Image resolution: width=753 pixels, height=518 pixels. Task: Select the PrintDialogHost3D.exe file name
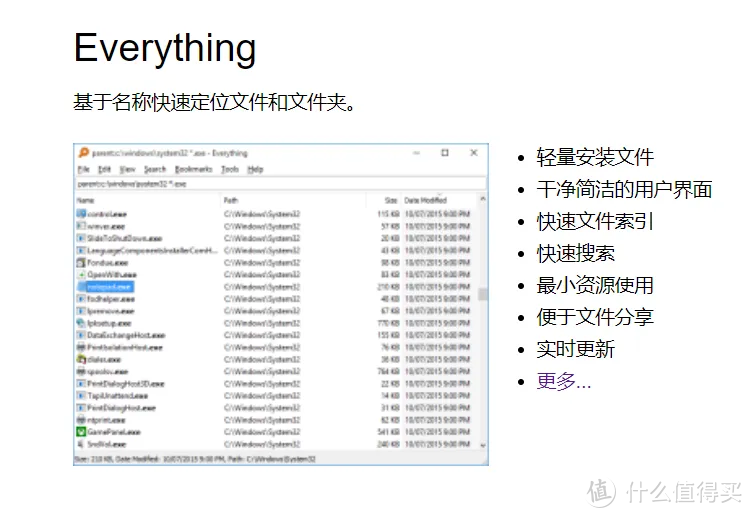point(126,384)
